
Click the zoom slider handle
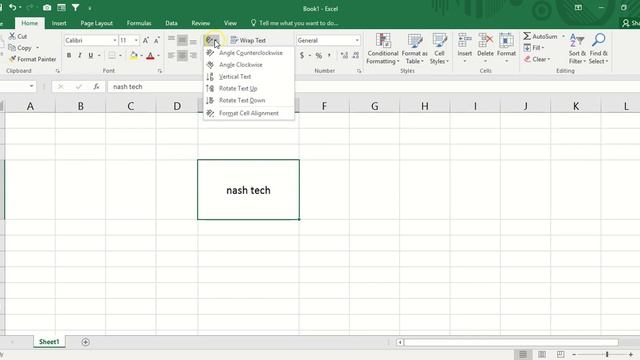[x=607, y=354]
